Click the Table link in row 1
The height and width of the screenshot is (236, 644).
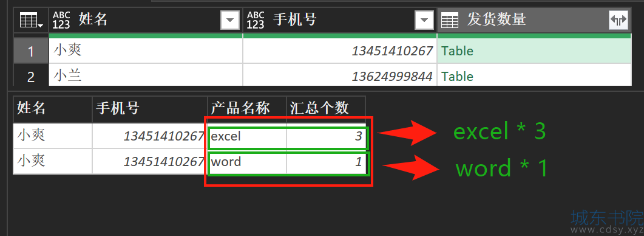(x=457, y=51)
